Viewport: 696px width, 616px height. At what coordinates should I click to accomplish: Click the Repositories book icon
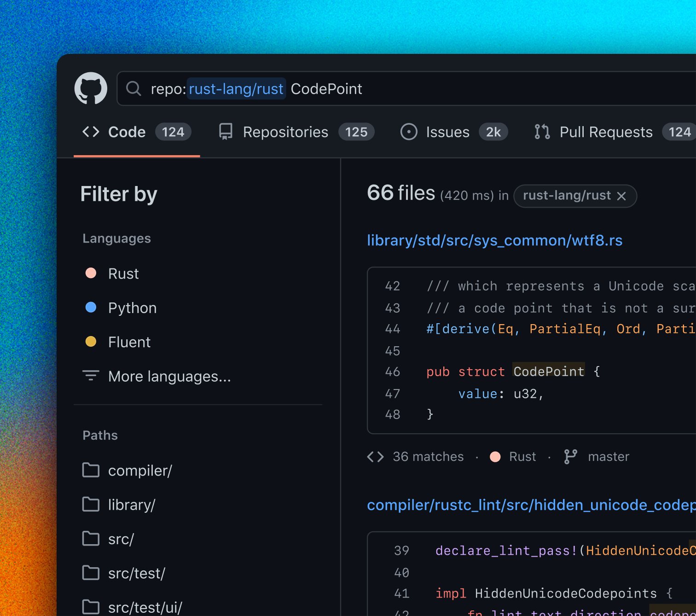pyautogui.click(x=226, y=132)
